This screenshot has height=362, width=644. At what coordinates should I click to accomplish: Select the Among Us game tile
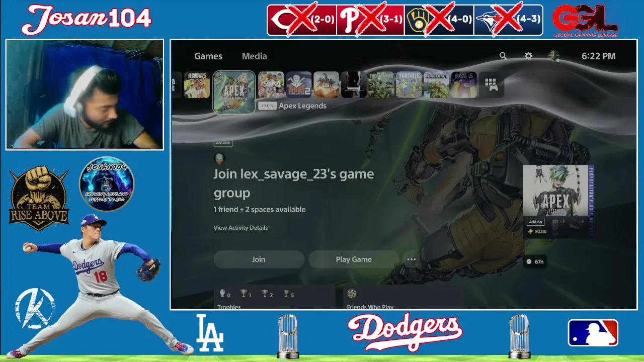pyautogui.click(x=464, y=84)
